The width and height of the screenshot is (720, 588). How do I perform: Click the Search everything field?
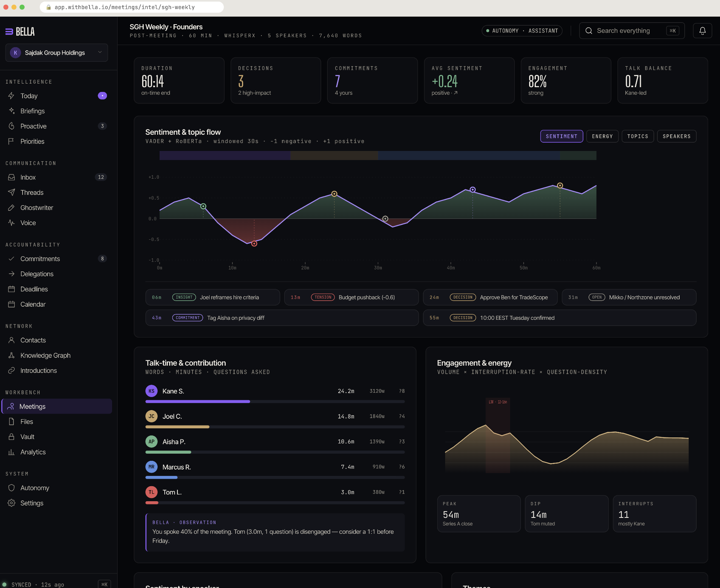tap(631, 31)
